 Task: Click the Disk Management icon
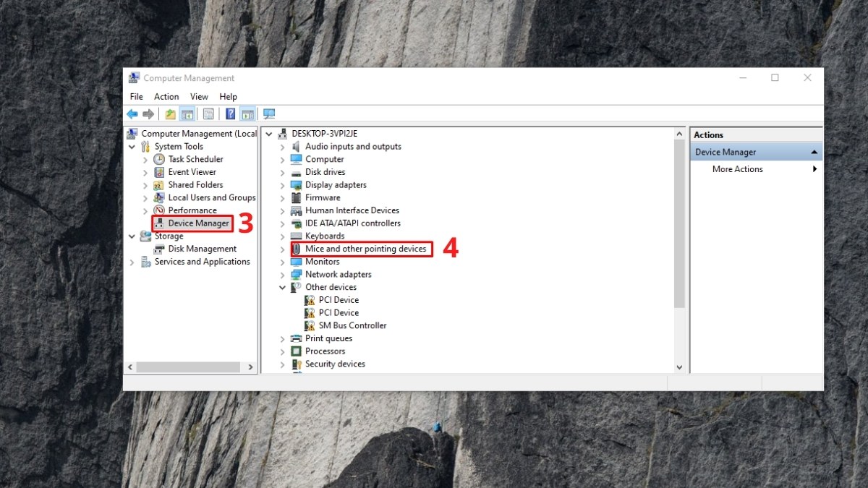[x=159, y=249]
